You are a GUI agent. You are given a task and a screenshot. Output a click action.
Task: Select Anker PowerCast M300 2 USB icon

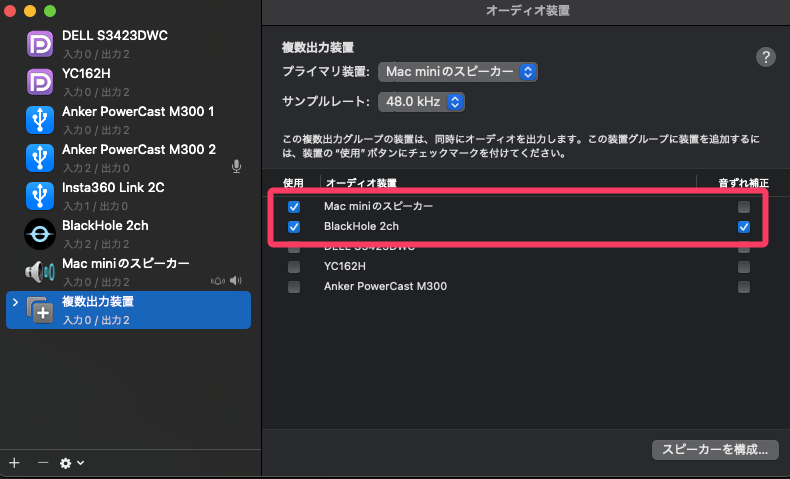pos(40,158)
